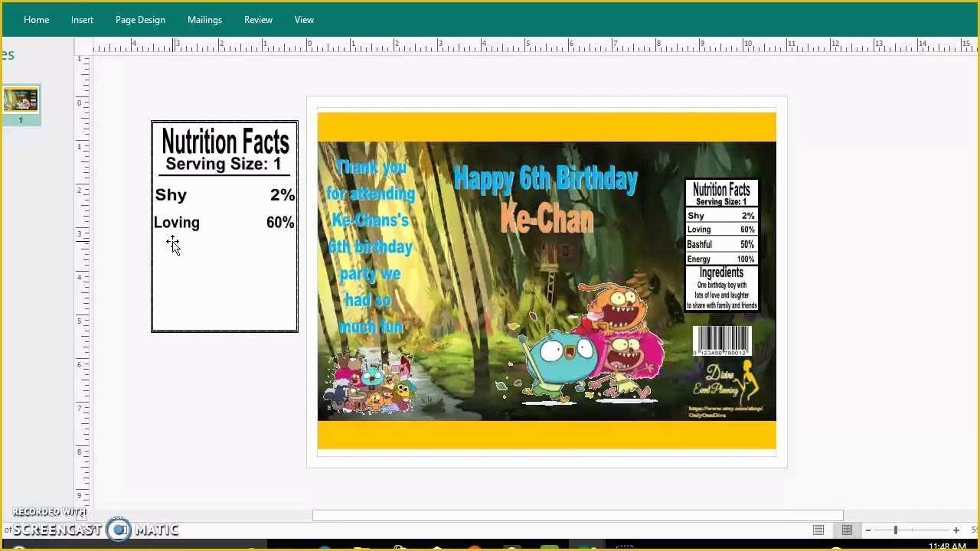Select the top yellow banner stripe
Viewport: 980px width, 551px height.
point(547,127)
